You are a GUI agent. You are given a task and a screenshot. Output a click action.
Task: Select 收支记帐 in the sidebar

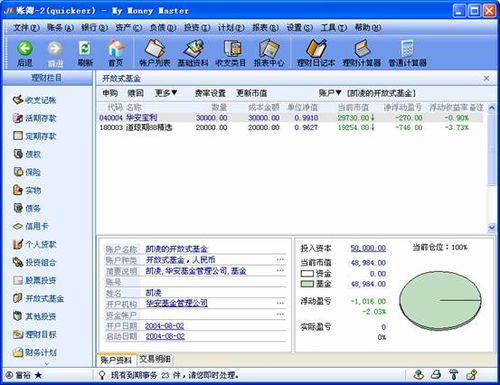(x=34, y=100)
